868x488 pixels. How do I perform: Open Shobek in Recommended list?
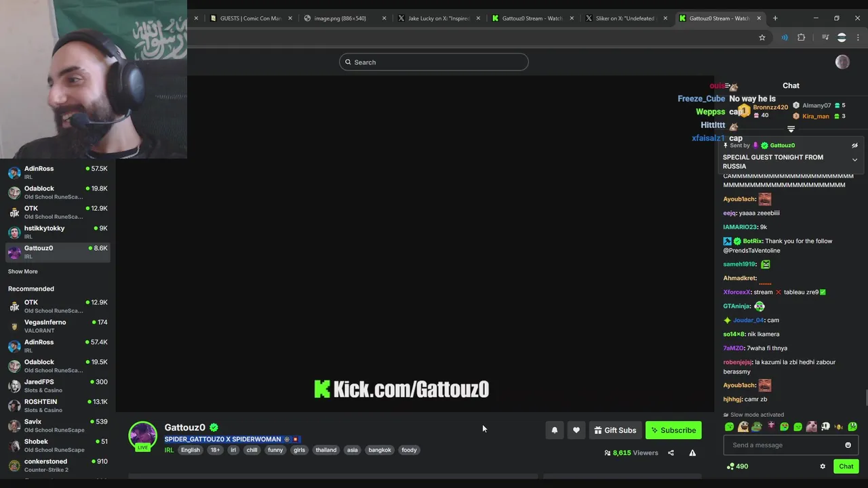point(58,445)
